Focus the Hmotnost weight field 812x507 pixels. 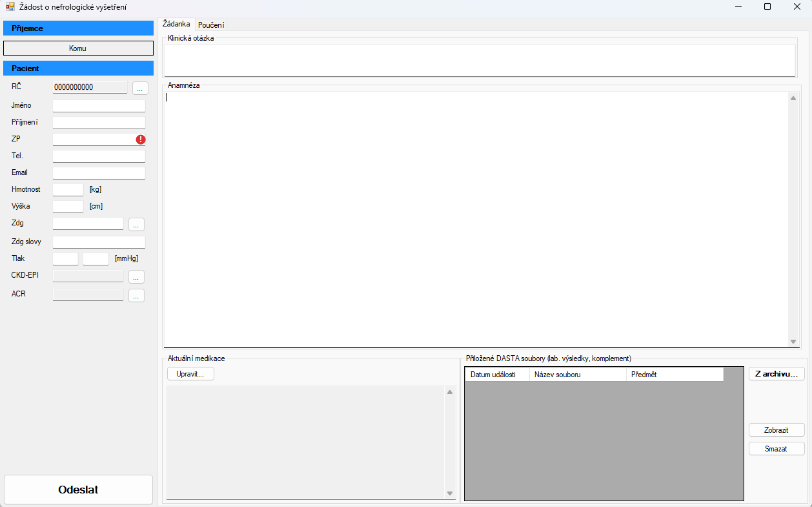pos(68,190)
